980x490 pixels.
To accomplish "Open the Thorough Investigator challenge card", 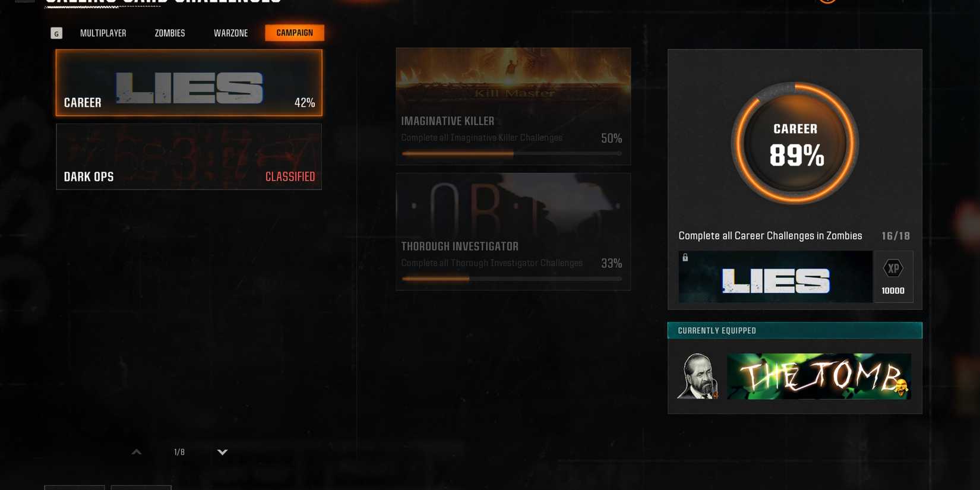I will 513,232.
